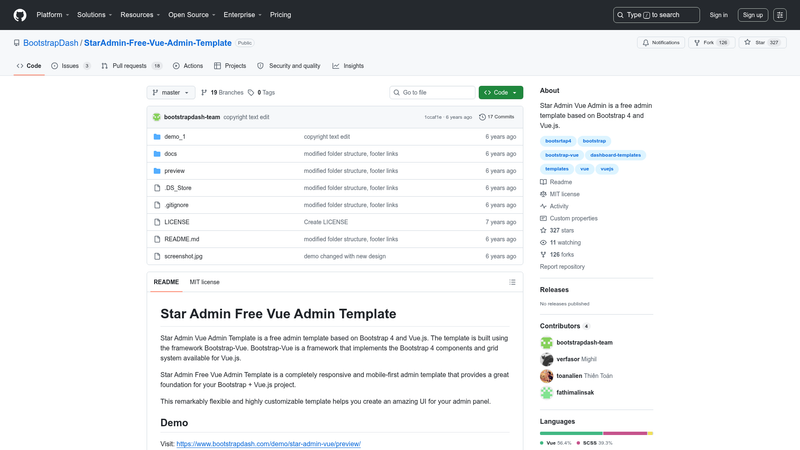Open toanalien contributor avatar

(x=546, y=376)
